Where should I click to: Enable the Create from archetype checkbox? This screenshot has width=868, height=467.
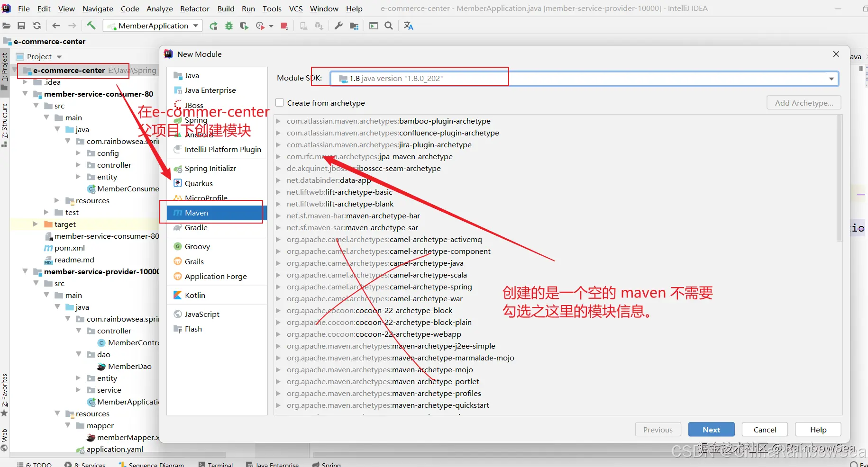click(280, 103)
